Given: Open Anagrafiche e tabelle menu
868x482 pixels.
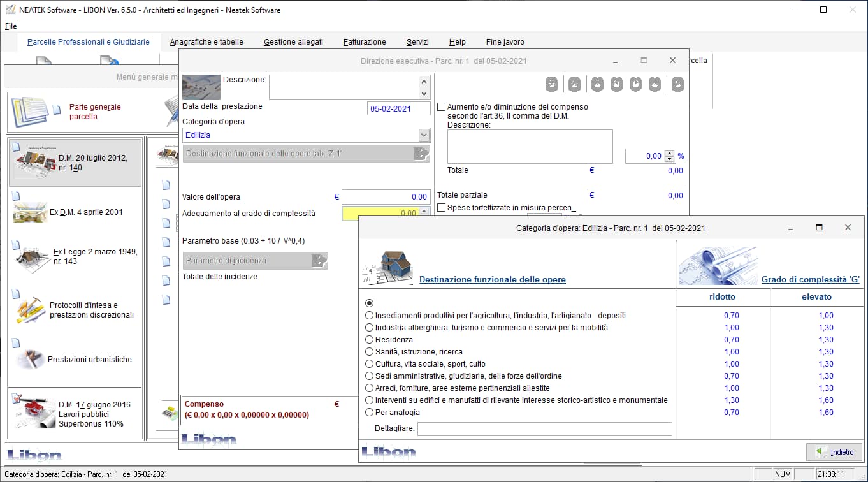Looking at the screenshot, I should click(206, 42).
